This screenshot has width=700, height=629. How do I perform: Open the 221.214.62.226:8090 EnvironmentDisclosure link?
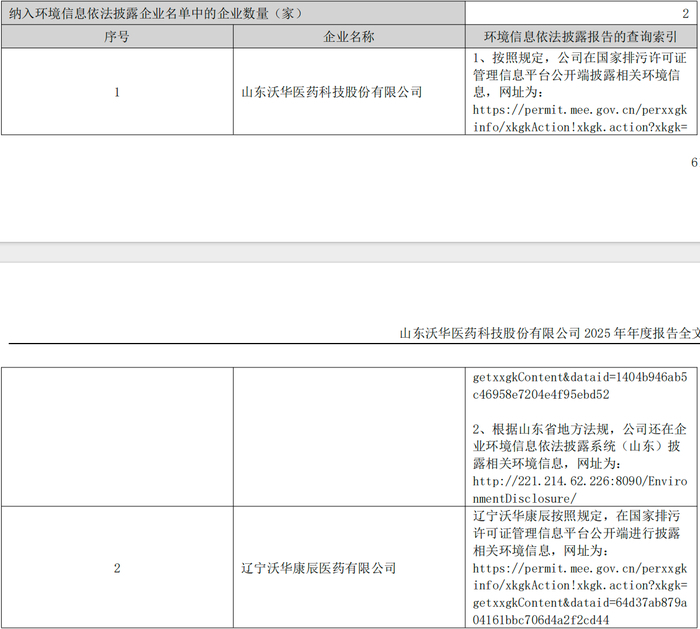(580, 490)
